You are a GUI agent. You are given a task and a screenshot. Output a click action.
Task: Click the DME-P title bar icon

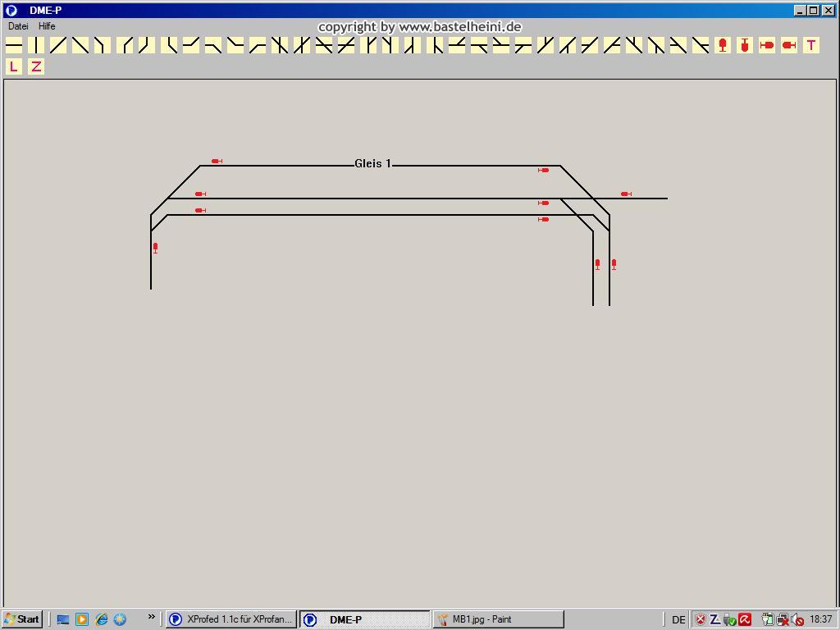11,10
